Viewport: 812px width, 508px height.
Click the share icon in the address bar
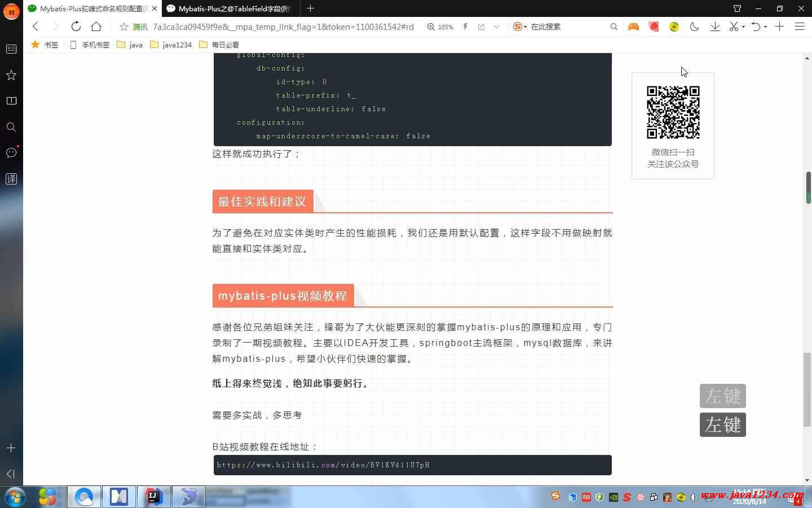point(481,27)
